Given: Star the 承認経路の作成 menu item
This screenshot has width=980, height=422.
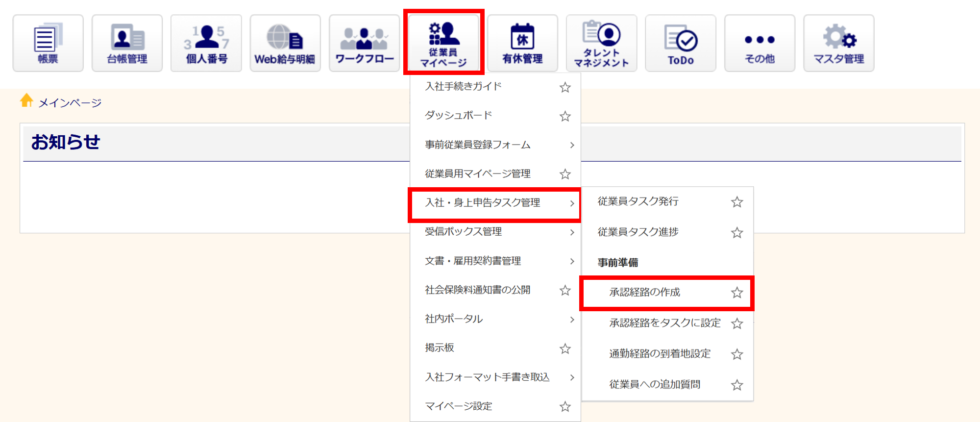Looking at the screenshot, I should tap(737, 293).
